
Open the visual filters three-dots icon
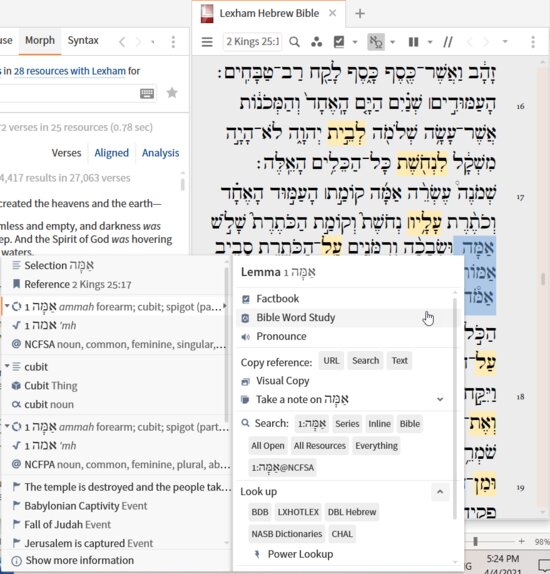[316, 42]
